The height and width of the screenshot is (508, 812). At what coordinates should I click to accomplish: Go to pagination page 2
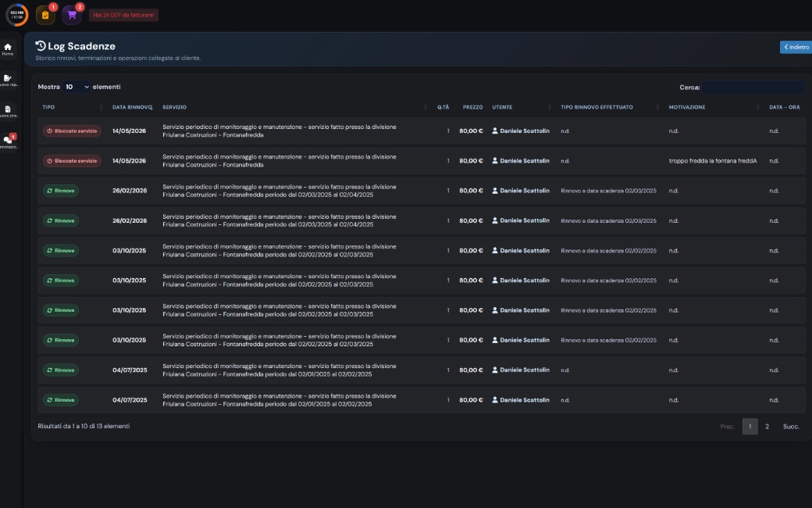[767, 427]
